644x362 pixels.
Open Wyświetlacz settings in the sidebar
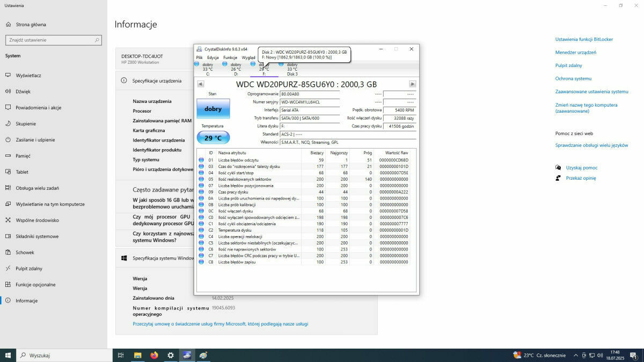coord(28,76)
